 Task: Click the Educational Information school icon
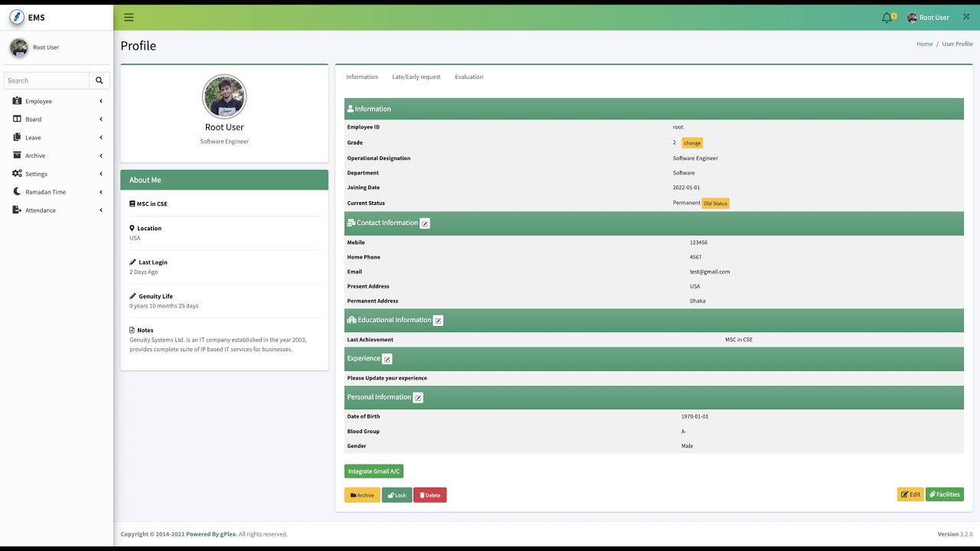pyautogui.click(x=352, y=320)
